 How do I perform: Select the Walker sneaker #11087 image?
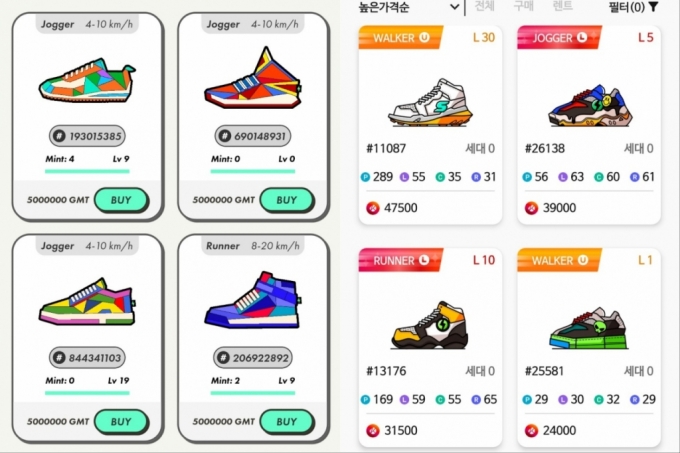tap(430, 102)
